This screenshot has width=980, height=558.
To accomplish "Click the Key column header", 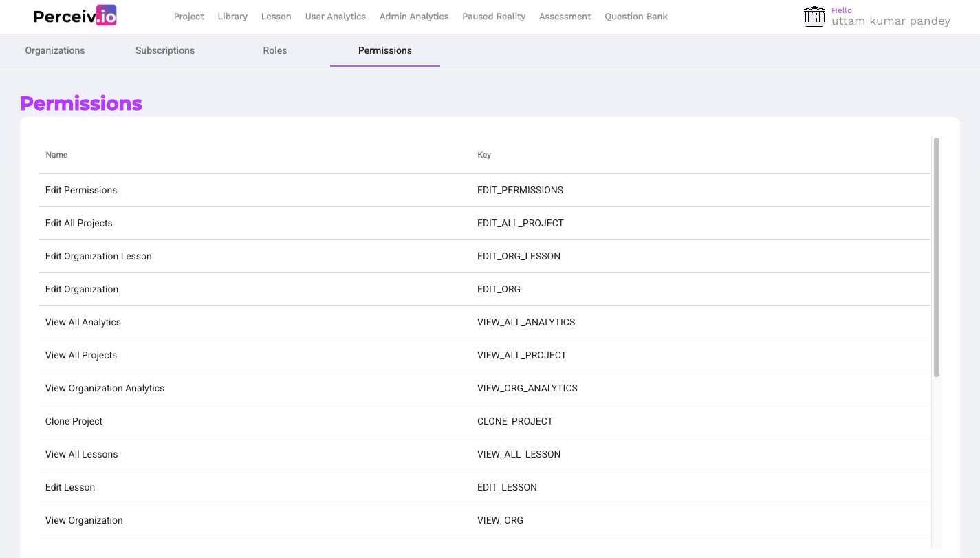I will tap(484, 155).
